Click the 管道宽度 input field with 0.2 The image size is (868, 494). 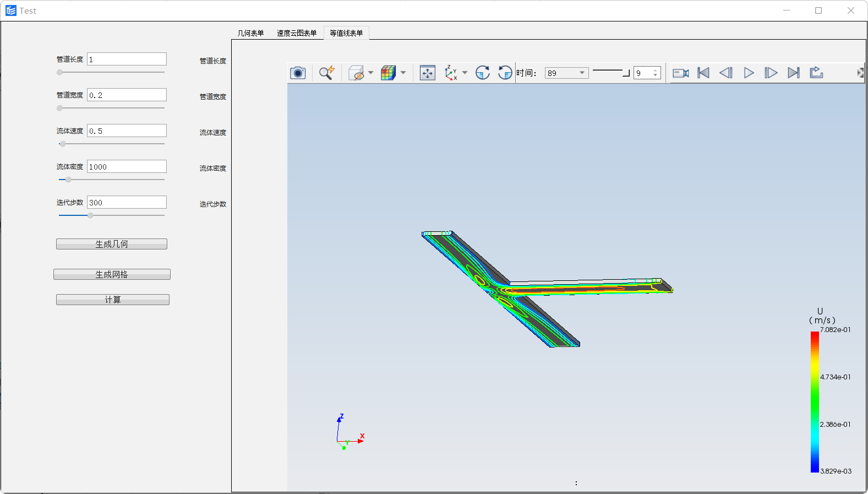click(127, 95)
